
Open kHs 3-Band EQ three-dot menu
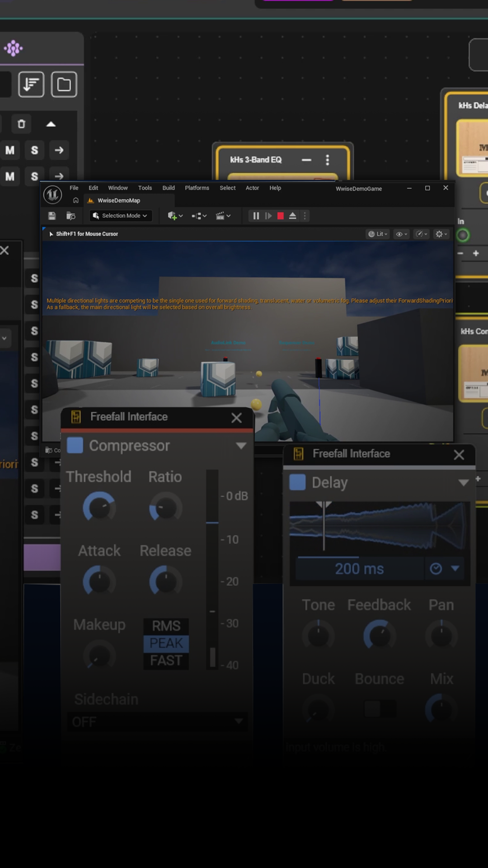(x=328, y=160)
